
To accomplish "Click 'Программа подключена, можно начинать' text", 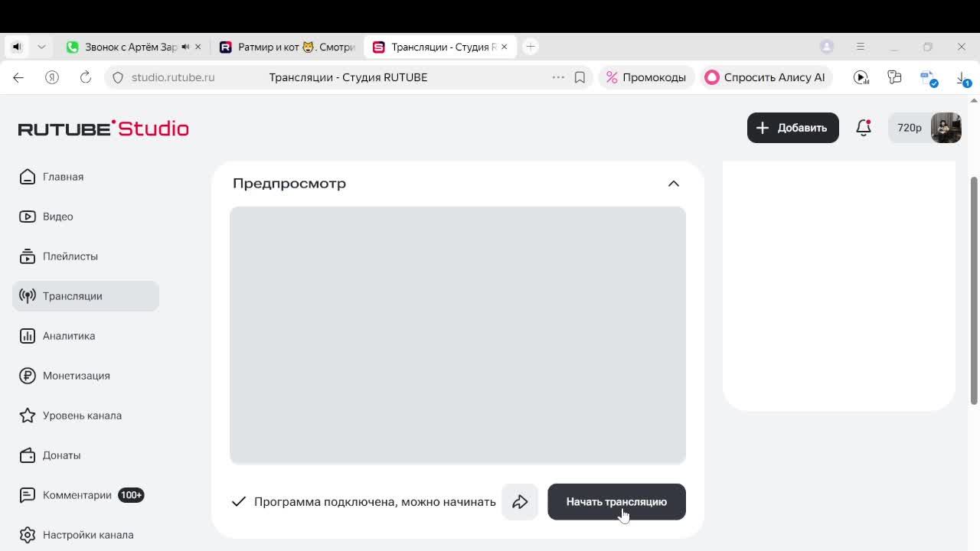I will click(375, 502).
